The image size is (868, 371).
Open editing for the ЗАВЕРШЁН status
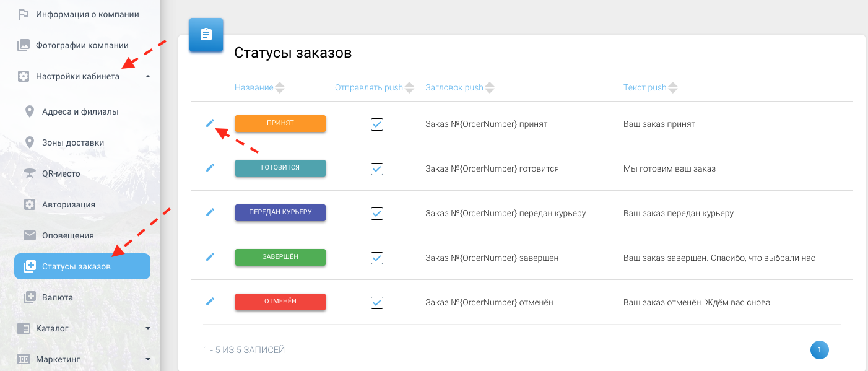coord(210,257)
